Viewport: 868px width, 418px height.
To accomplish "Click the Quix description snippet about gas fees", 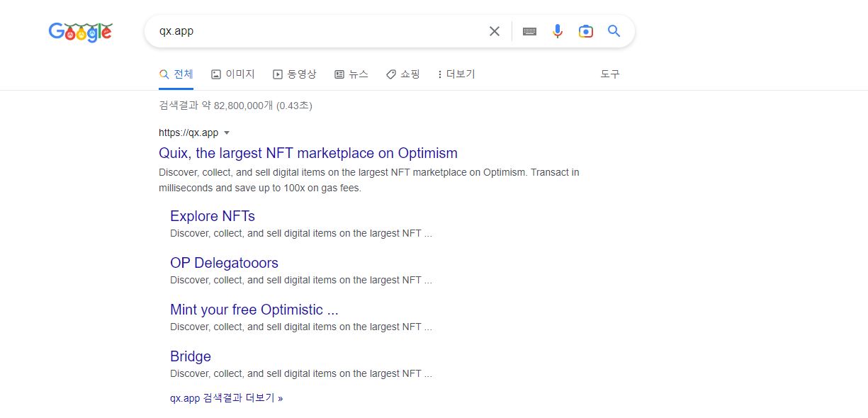I will coord(369,180).
